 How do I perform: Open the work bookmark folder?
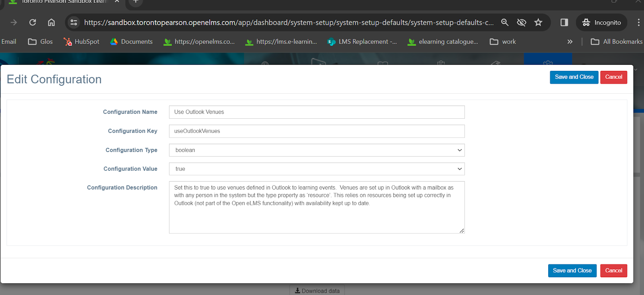point(503,41)
